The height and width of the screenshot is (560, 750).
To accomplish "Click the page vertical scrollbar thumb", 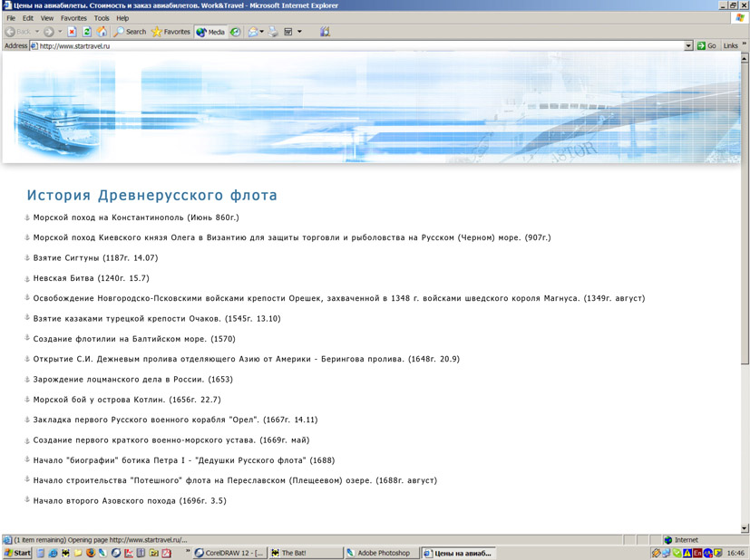I will click(x=745, y=213).
